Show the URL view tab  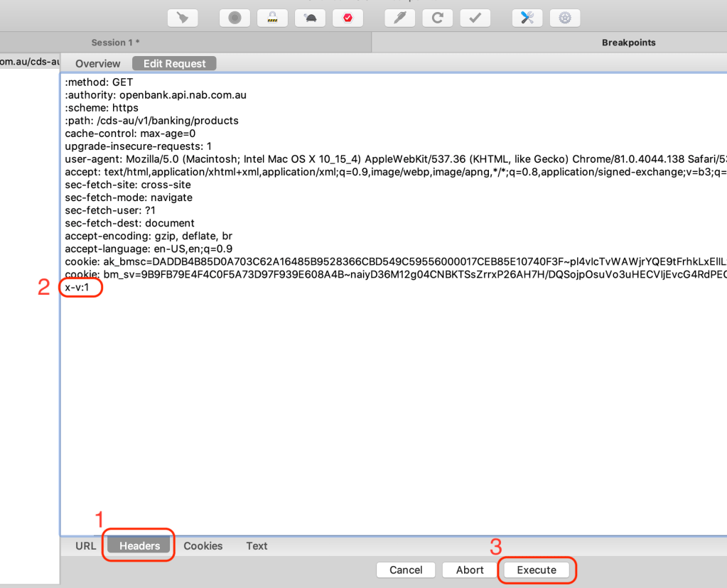point(85,546)
